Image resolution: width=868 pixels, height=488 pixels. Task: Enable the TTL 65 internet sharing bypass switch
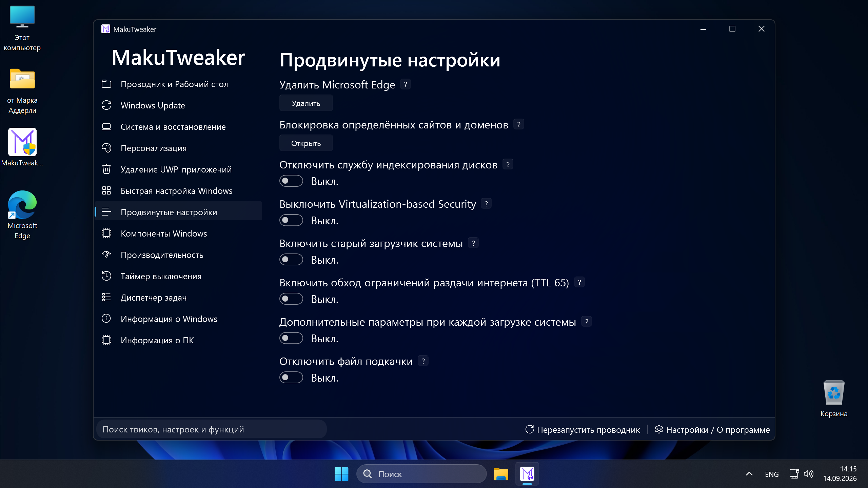(291, 299)
